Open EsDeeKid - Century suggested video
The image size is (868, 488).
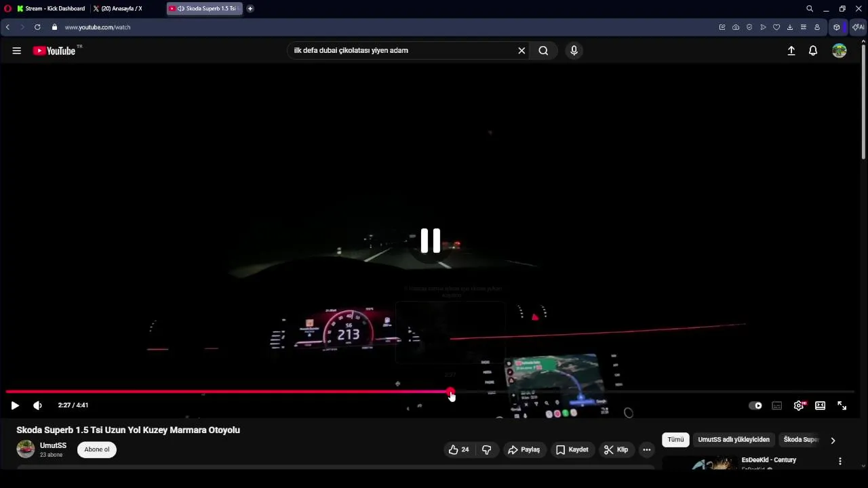click(x=768, y=460)
